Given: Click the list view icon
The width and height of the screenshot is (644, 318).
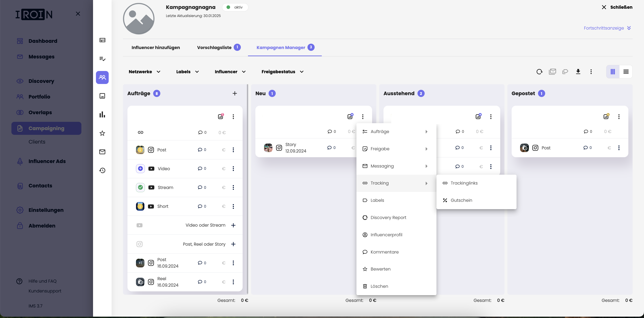Looking at the screenshot, I should [x=625, y=72].
